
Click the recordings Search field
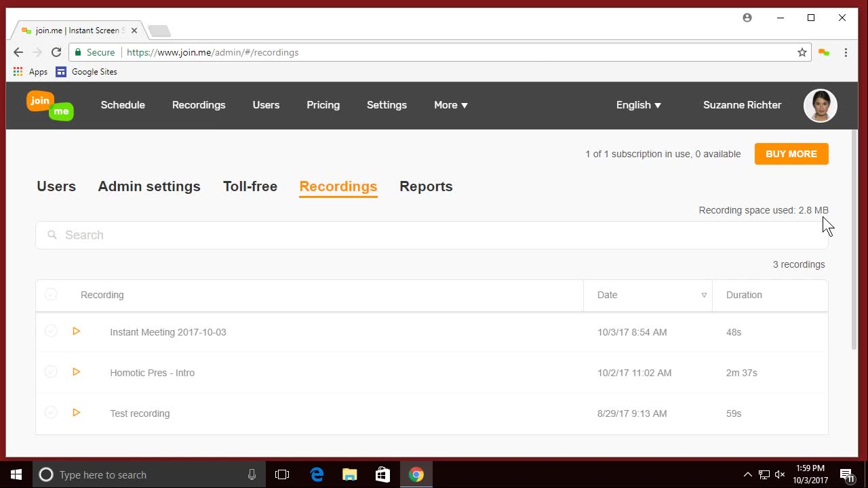coord(432,235)
